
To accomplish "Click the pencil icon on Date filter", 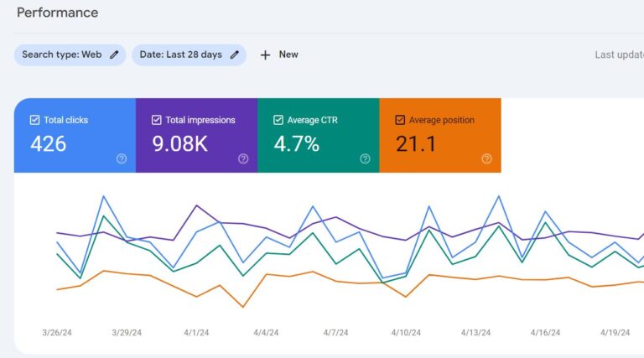I will pos(235,54).
